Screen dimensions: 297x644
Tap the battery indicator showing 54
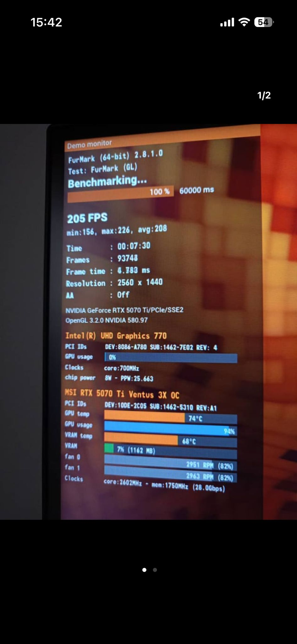tap(264, 22)
